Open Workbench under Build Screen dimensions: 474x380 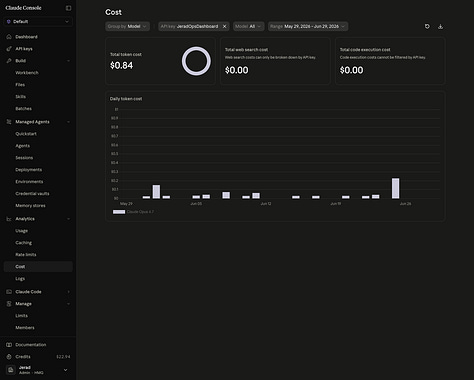pyautogui.click(x=27, y=73)
